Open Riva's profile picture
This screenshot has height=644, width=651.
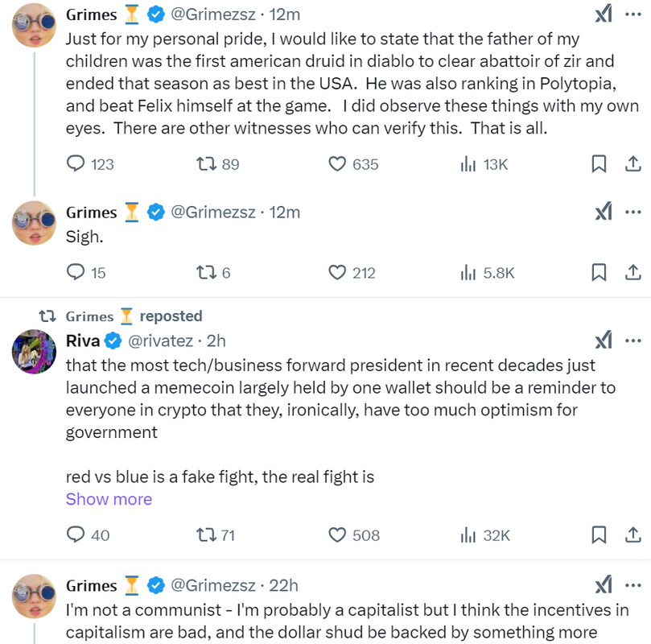(34, 352)
